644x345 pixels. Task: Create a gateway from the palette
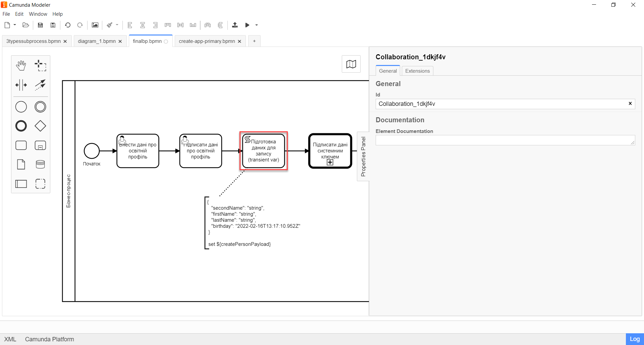pyautogui.click(x=40, y=126)
